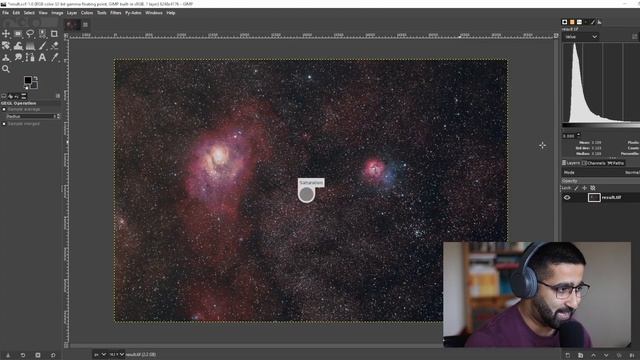Open the ruler unit dropdown in status bar
The height and width of the screenshot is (360, 640).
click(100, 355)
